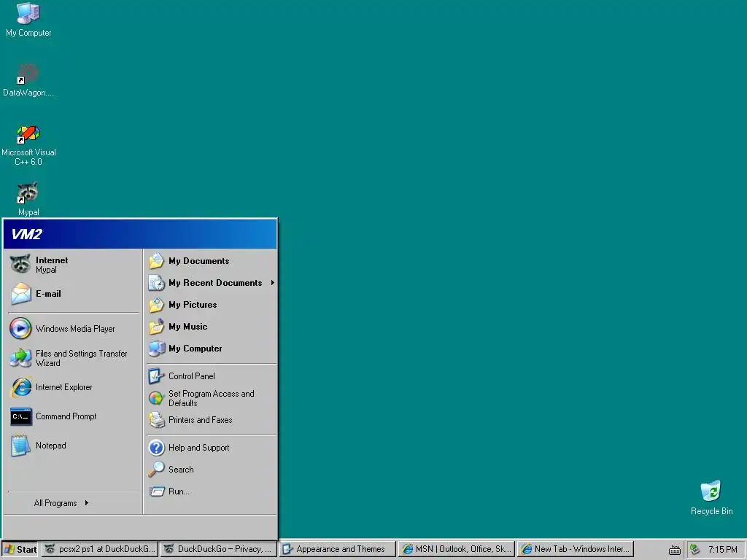Open the DataWagon desktop shortcut
The image size is (747, 560).
pos(28,79)
